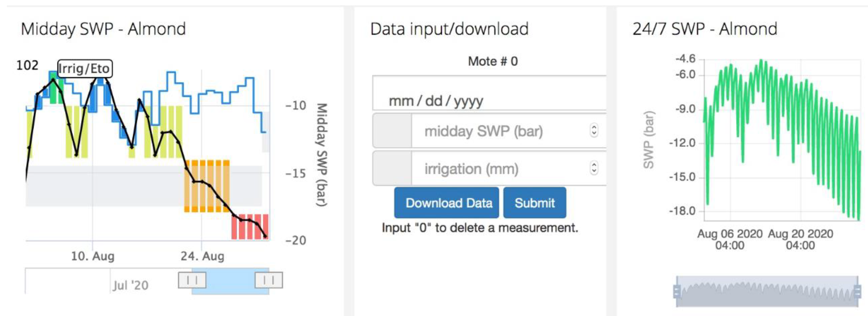Grab the left range navigator handle

click(x=192, y=280)
